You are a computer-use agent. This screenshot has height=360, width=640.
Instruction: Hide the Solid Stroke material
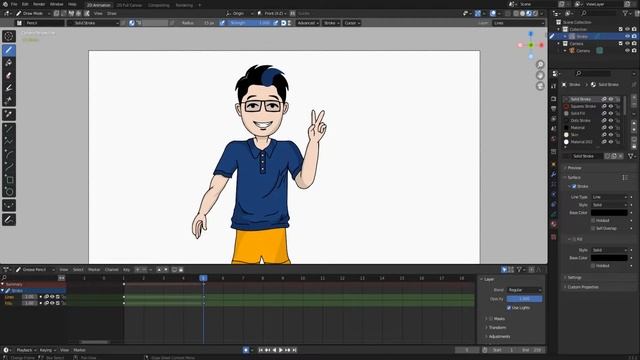click(x=611, y=99)
